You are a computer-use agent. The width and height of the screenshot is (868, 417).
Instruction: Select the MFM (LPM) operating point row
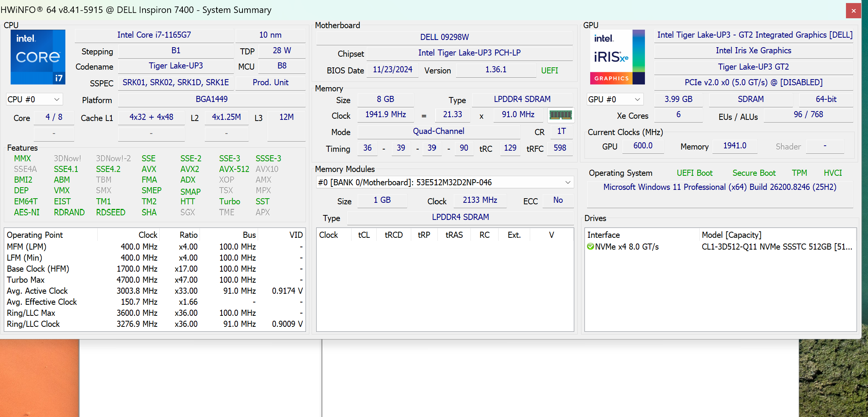point(155,247)
